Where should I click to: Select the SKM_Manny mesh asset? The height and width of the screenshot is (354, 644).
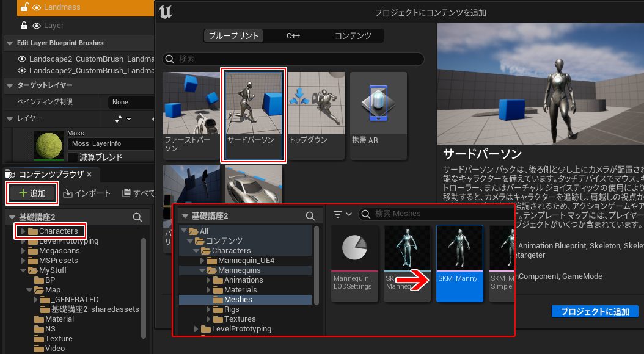[x=459, y=262]
